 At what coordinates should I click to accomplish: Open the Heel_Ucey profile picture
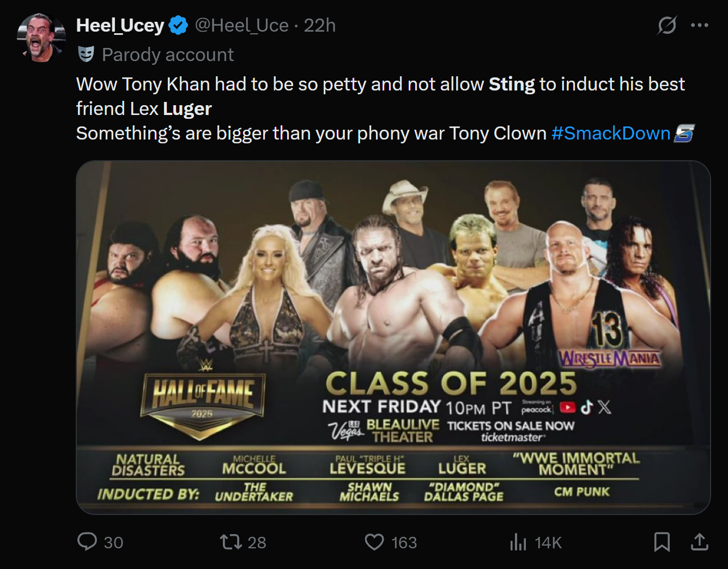(x=41, y=38)
